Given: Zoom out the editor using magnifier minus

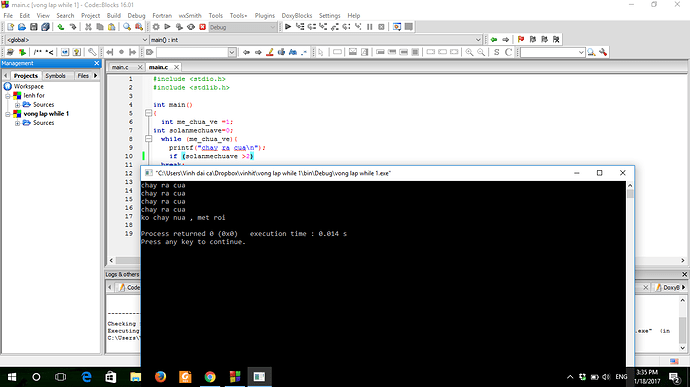Looking at the screenshot, I should tap(481, 52).
